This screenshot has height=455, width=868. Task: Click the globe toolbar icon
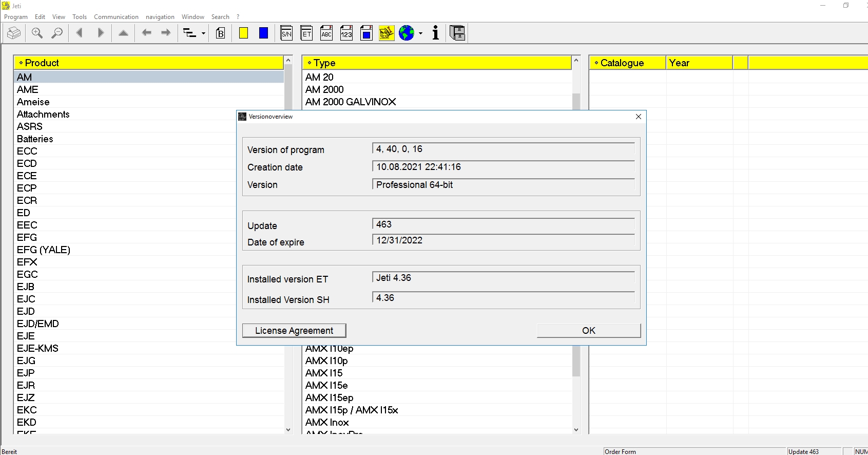407,33
